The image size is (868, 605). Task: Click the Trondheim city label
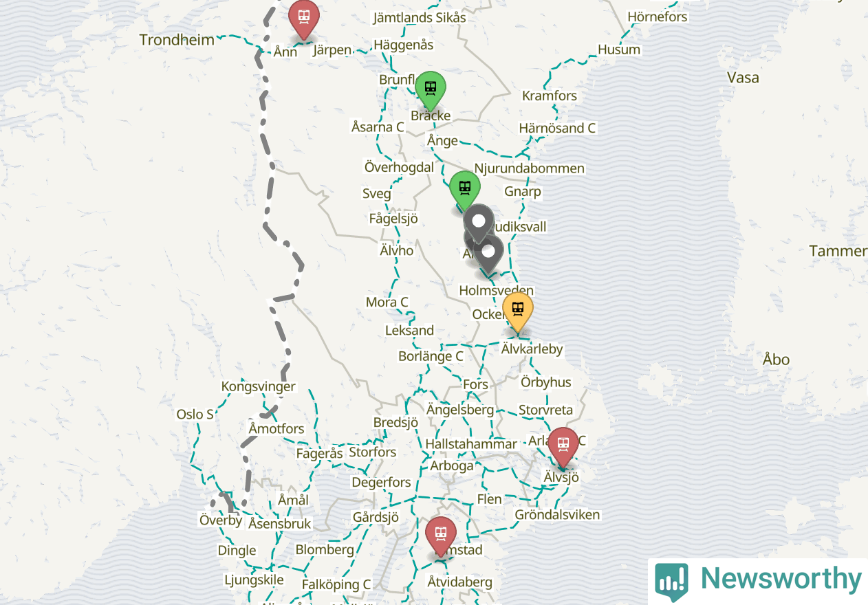(177, 40)
